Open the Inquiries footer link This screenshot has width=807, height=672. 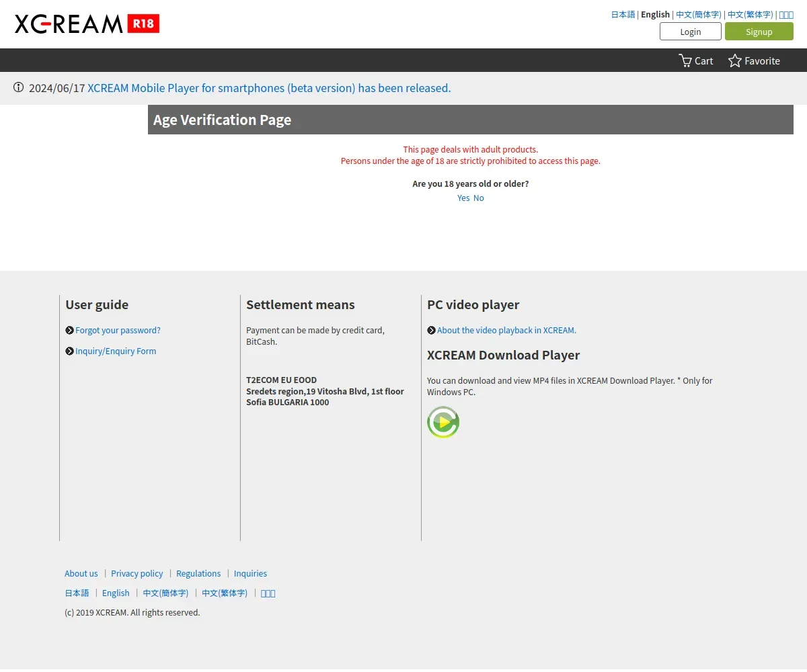click(x=250, y=573)
